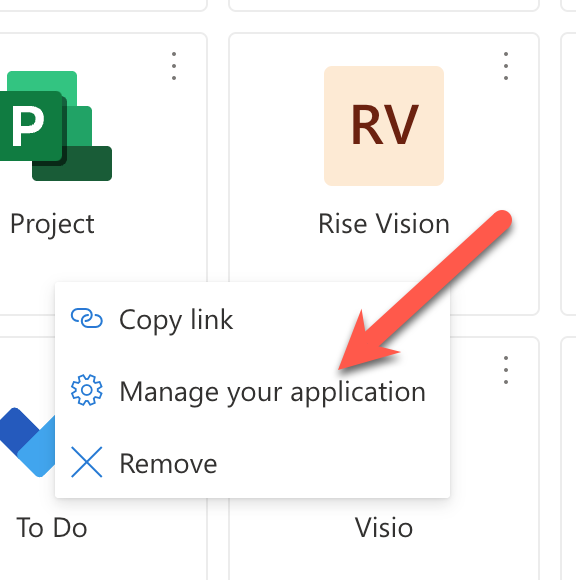Screen dimensions: 580x580
Task: Open the Rise Vision RV icon
Action: (384, 126)
